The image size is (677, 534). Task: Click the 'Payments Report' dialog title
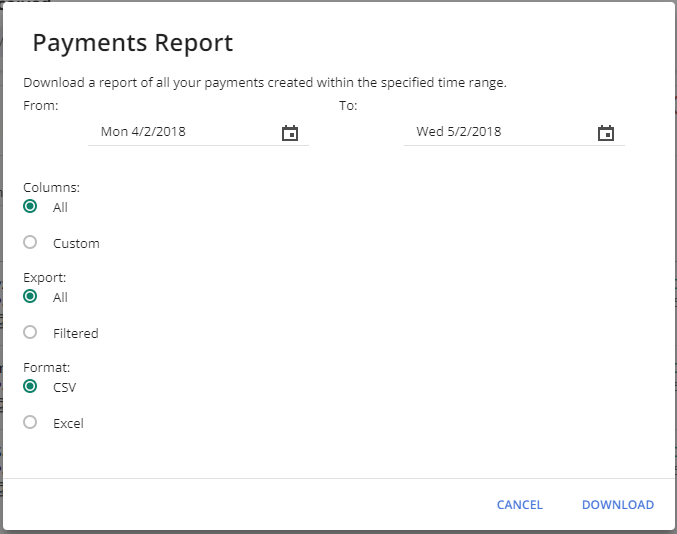tap(132, 43)
